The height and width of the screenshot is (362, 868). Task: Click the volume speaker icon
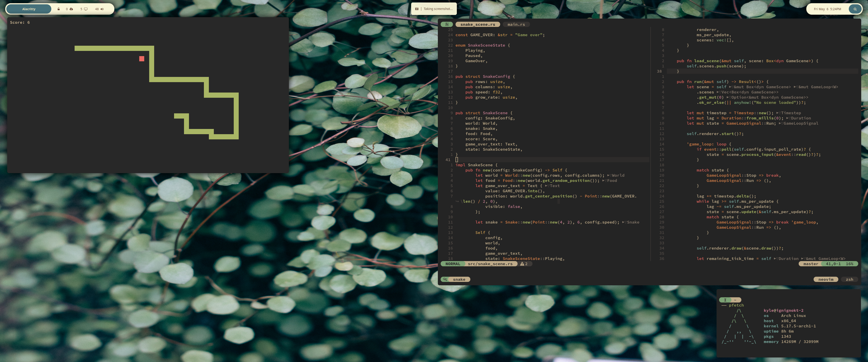102,9
